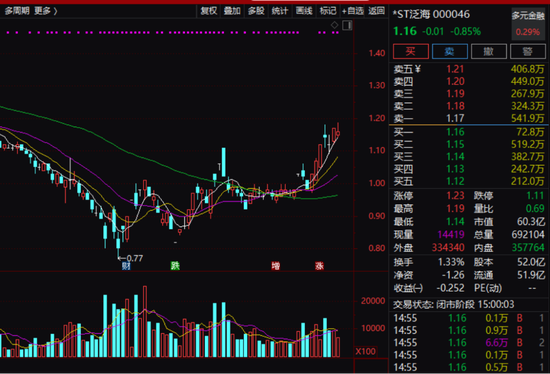Click the diamond marker icon above chart
The image size is (550, 374).
334,25
